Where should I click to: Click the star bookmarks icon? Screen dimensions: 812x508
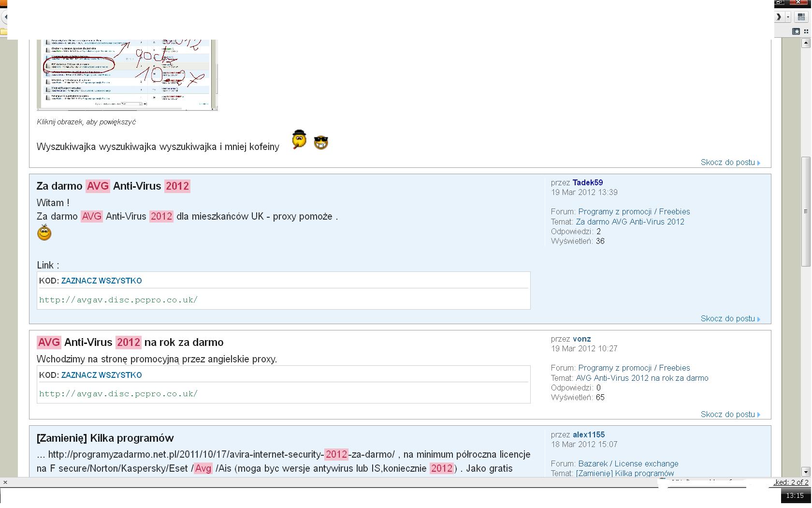pyautogui.click(x=796, y=31)
